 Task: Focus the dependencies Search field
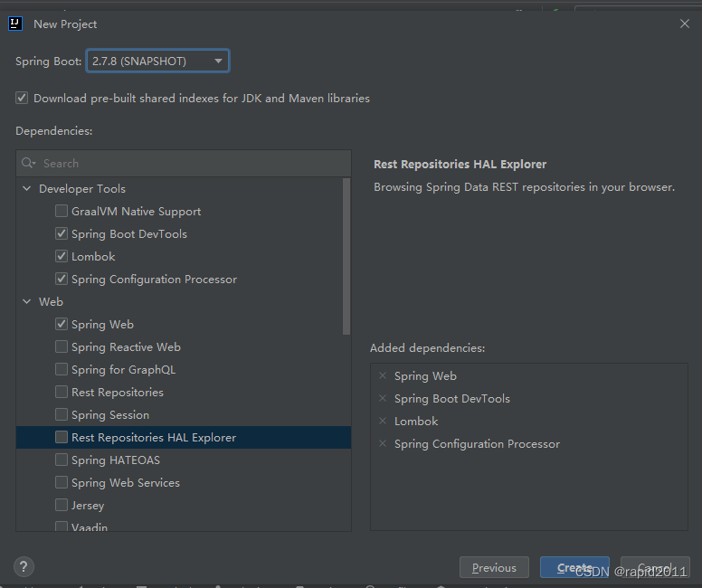[x=184, y=163]
